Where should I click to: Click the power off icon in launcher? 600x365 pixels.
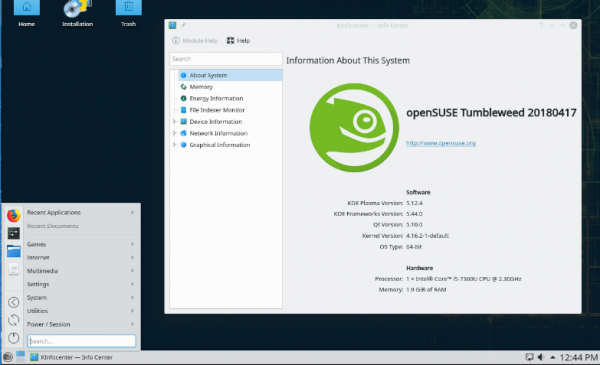13,338
